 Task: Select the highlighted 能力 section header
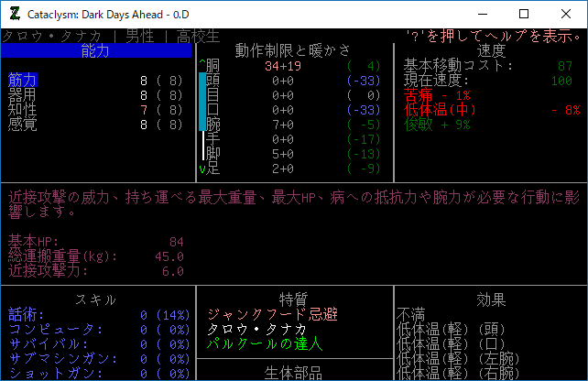coord(95,50)
